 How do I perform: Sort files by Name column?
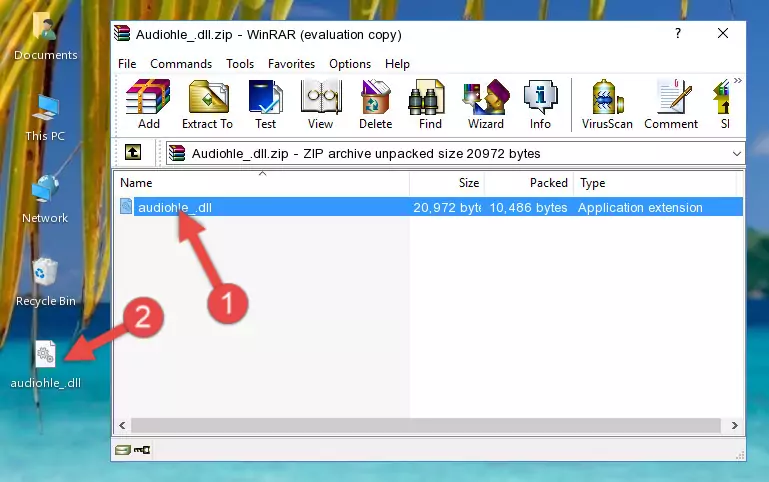click(262, 183)
